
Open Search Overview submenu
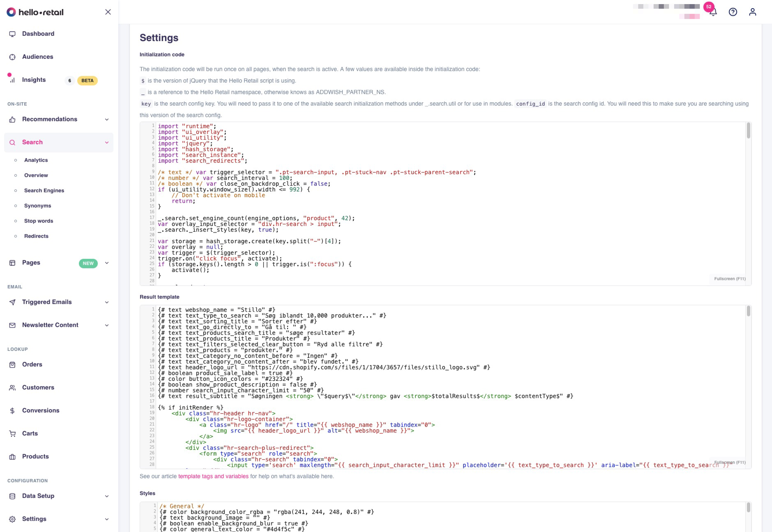pos(36,175)
